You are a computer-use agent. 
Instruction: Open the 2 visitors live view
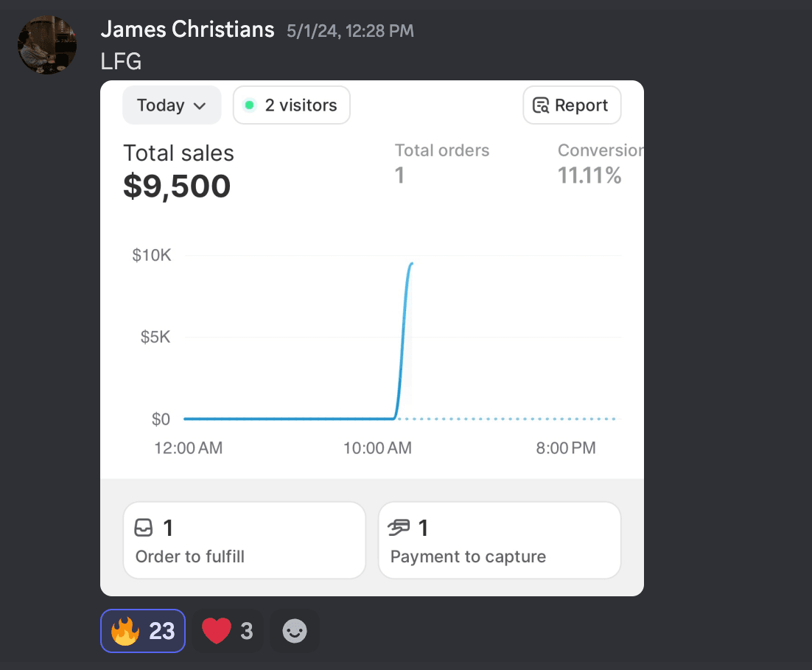pyautogui.click(x=292, y=105)
